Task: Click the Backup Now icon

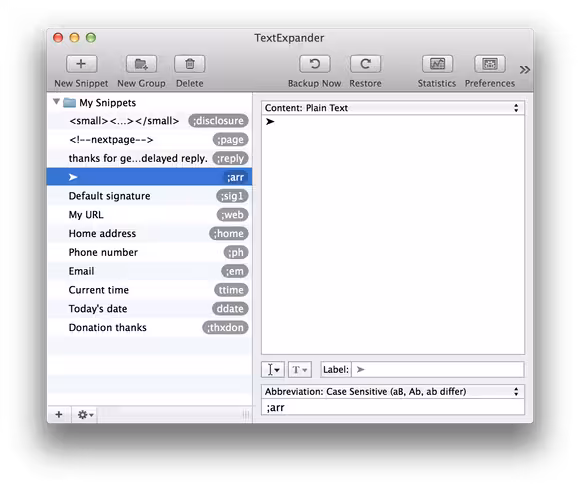Action: pyautogui.click(x=314, y=64)
